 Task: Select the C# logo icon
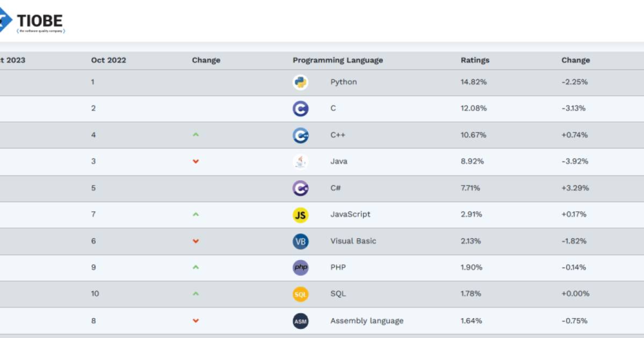click(x=301, y=188)
